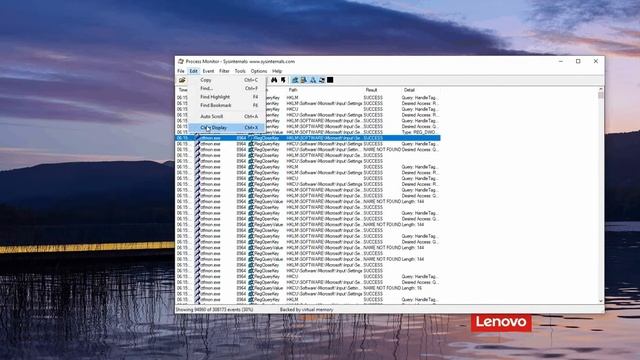This screenshot has width=640, height=360.
Task: Click the Process Monitor title bar icon
Action: tap(180, 61)
